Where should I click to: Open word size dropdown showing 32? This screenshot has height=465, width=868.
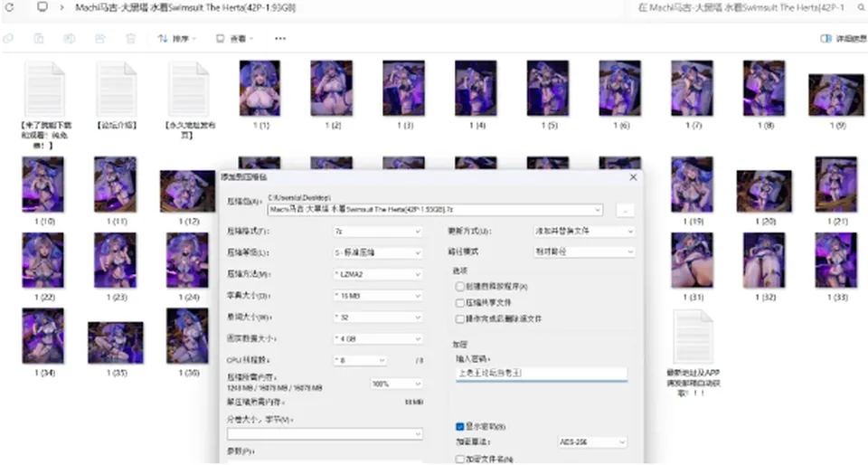pos(378,318)
